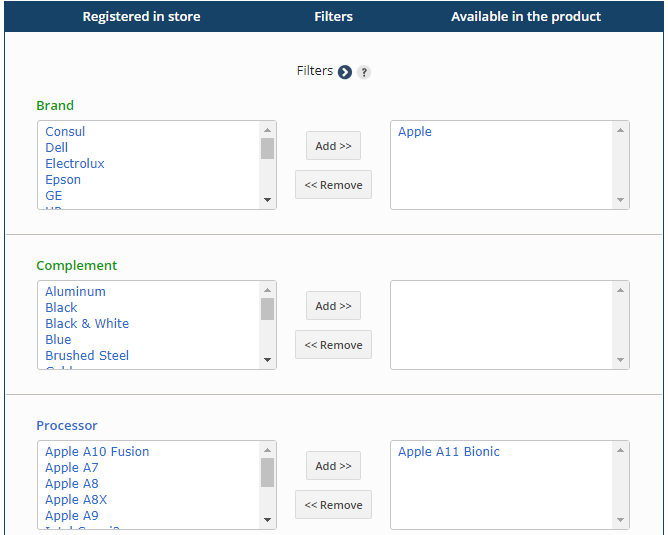Select Apple A11 Bionic in product list
The width and height of the screenshot is (668, 535).
(x=449, y=452)
